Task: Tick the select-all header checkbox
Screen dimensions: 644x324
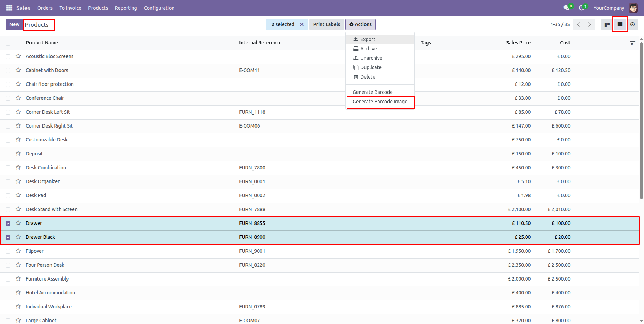Action: [x=8, y=43]
